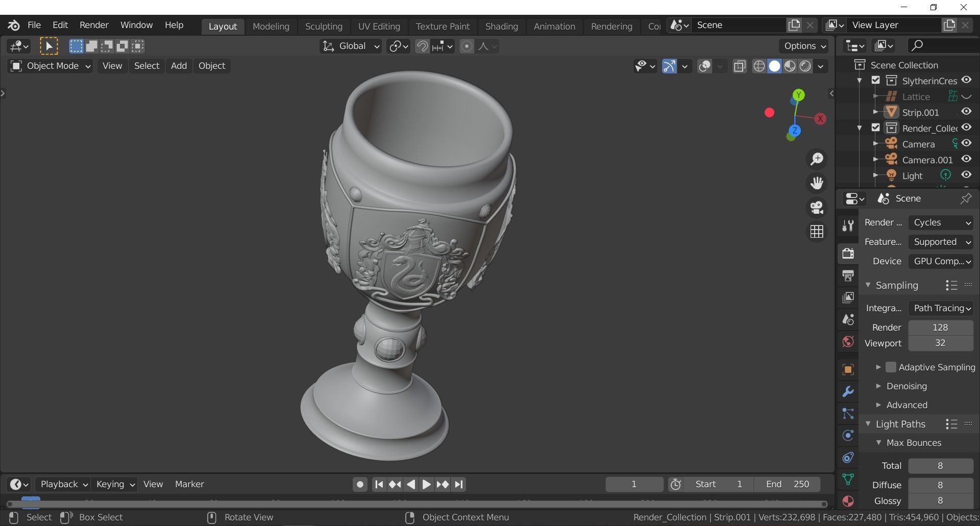Toggle show overlays button
The image size is (980, 526).
point(704,66)
